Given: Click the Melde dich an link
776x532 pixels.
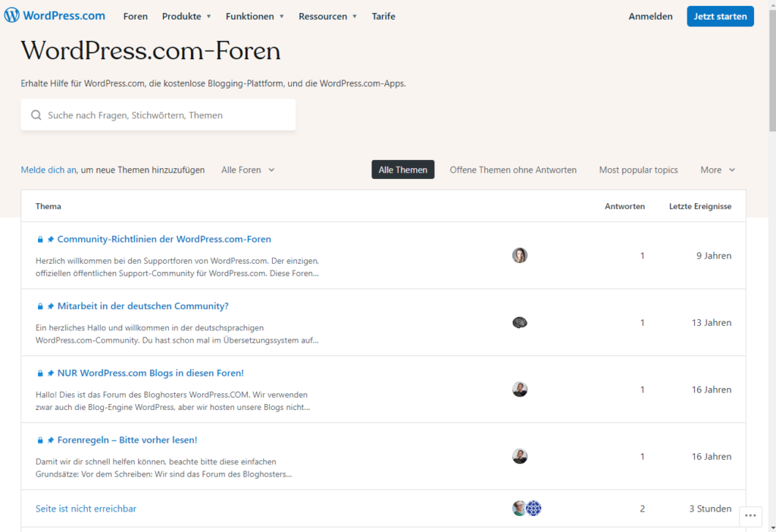Looking at the screenshot, I should (x=48, y=170).
